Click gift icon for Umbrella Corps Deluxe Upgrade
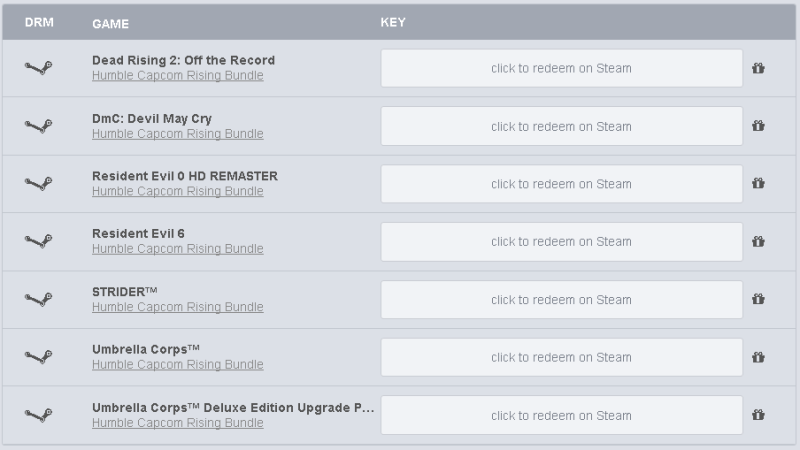800x450 pixels. pos(758,415)
